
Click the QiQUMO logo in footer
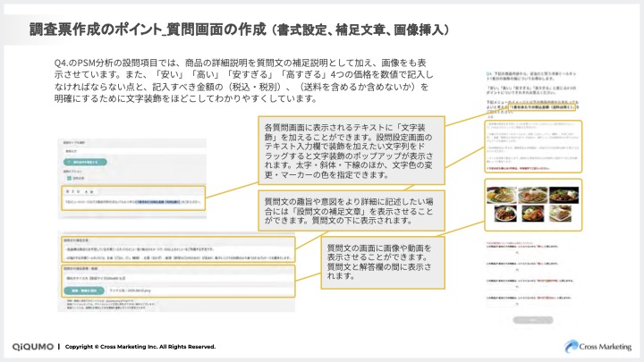[33, 347]
